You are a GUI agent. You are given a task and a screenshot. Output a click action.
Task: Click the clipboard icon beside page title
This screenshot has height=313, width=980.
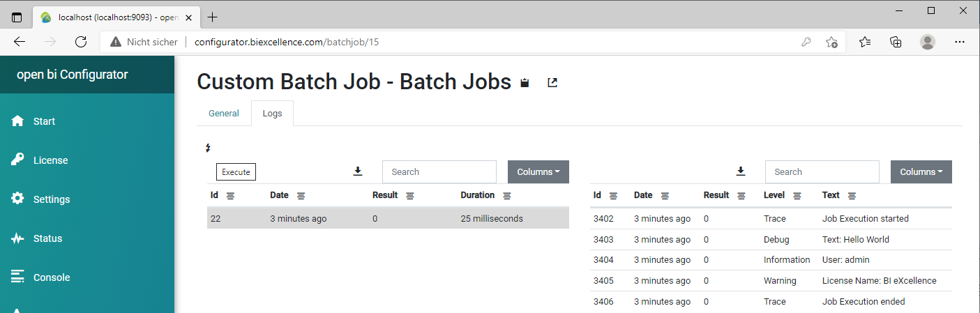[x=525, y=83]
